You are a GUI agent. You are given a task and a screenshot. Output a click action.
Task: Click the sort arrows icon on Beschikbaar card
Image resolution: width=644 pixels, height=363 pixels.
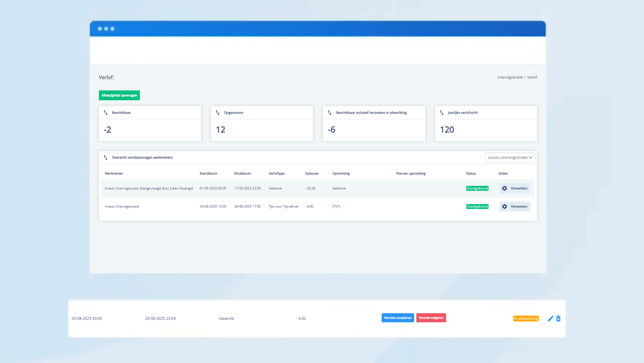(106, 113)
